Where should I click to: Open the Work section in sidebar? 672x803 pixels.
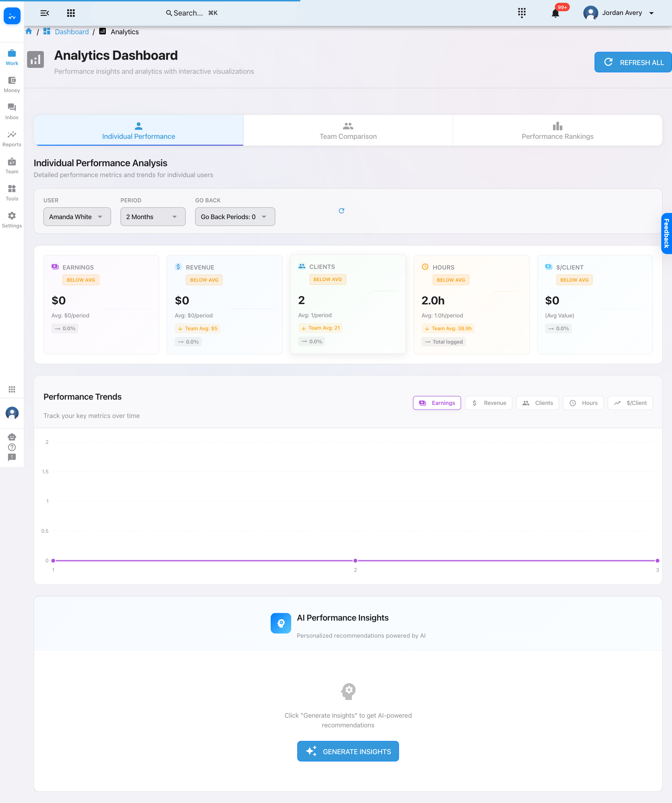coord(12,57)
